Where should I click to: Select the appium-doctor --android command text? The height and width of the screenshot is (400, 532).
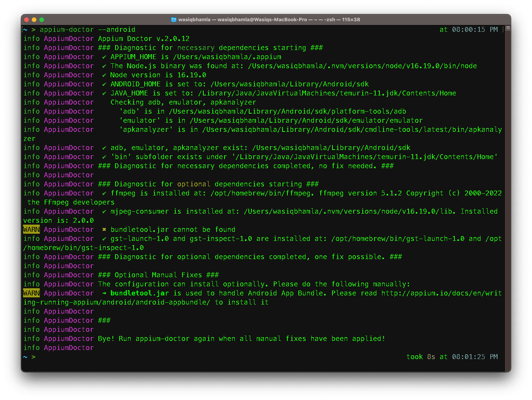tap(87, 29)
